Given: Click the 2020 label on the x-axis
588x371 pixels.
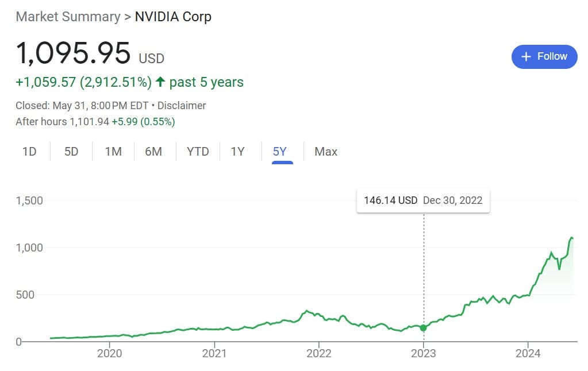Looking at the screenshot, I should coord(110,353).
